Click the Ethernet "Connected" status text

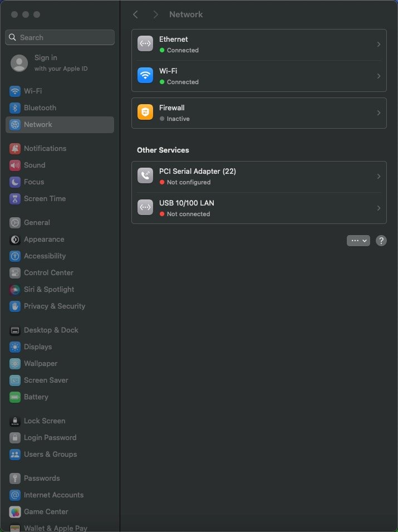tap(183, 50)
